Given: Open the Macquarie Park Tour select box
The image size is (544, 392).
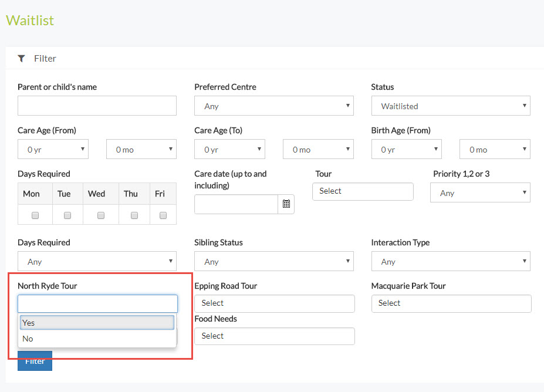Looking at the screenshot, I should [451, 303].
